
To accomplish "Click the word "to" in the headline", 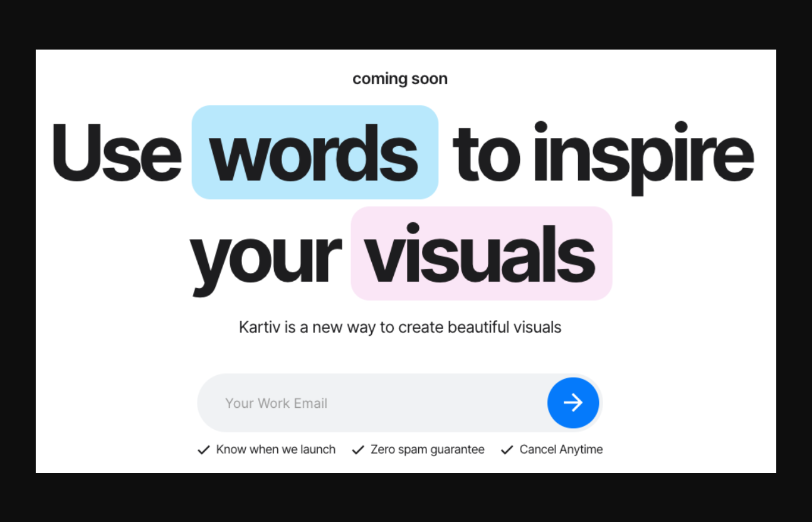I will (486, 153).
